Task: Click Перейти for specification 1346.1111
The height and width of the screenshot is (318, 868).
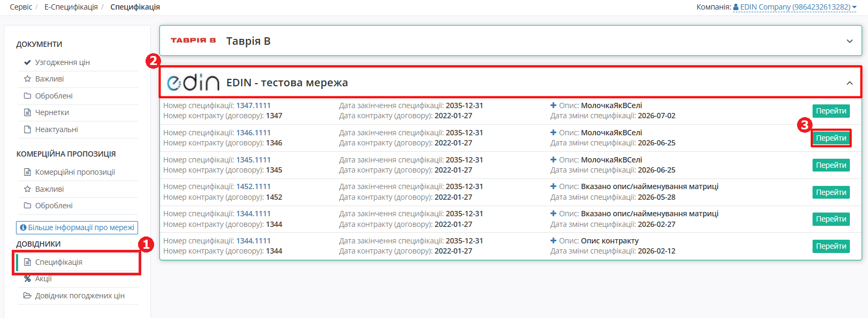Action: click(x=831, y=138)
